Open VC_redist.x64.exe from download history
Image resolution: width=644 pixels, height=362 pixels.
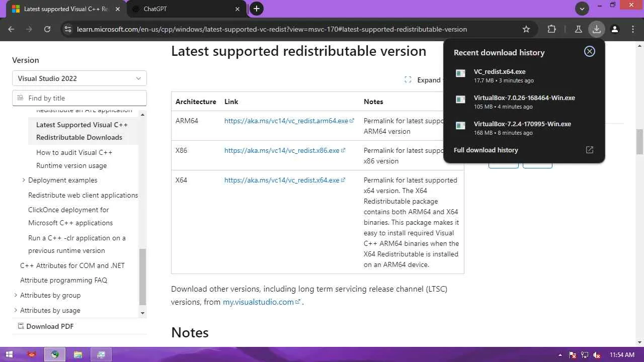click(x=524, y=75)
